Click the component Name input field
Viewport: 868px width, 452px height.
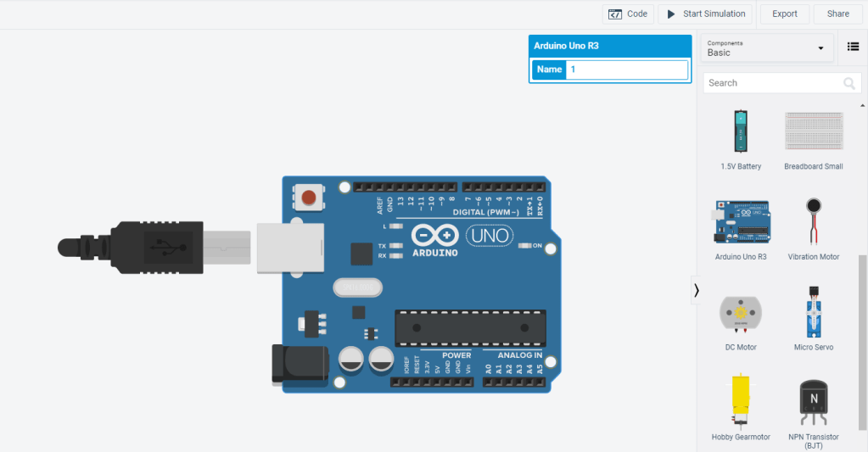coord(626,70)
